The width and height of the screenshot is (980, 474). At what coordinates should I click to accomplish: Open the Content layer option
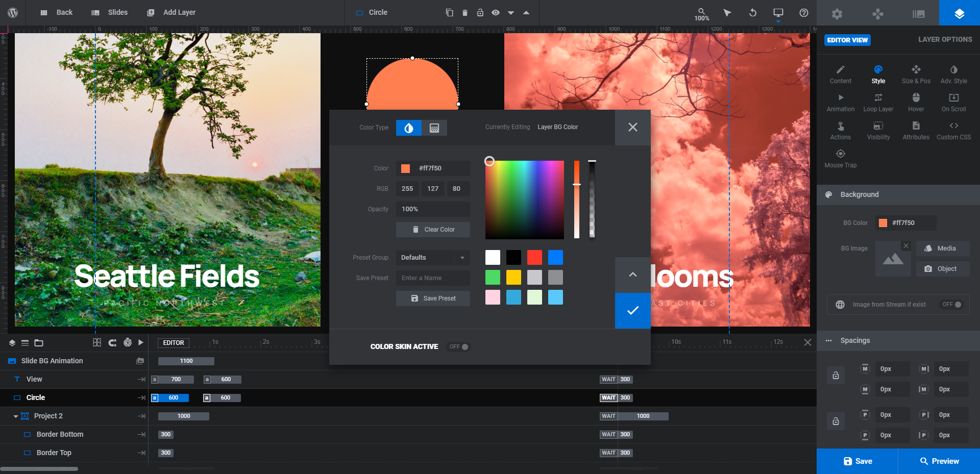[841, 74]
